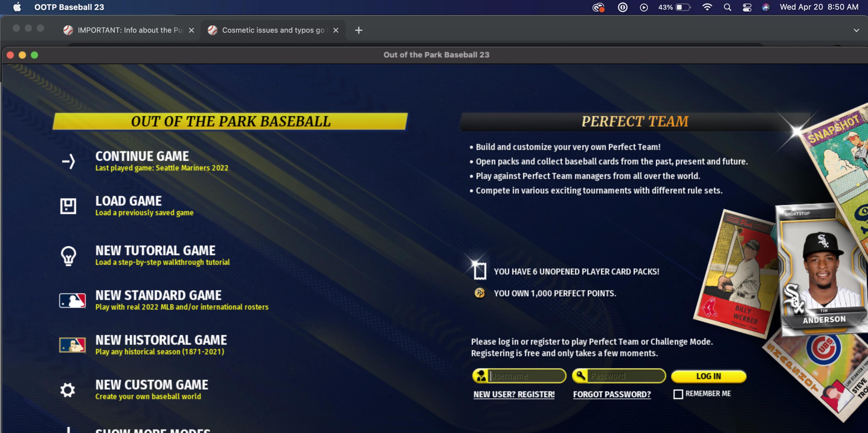Enable the Remember Me checkbox
868x433 pixels.
tap(678, 394)
